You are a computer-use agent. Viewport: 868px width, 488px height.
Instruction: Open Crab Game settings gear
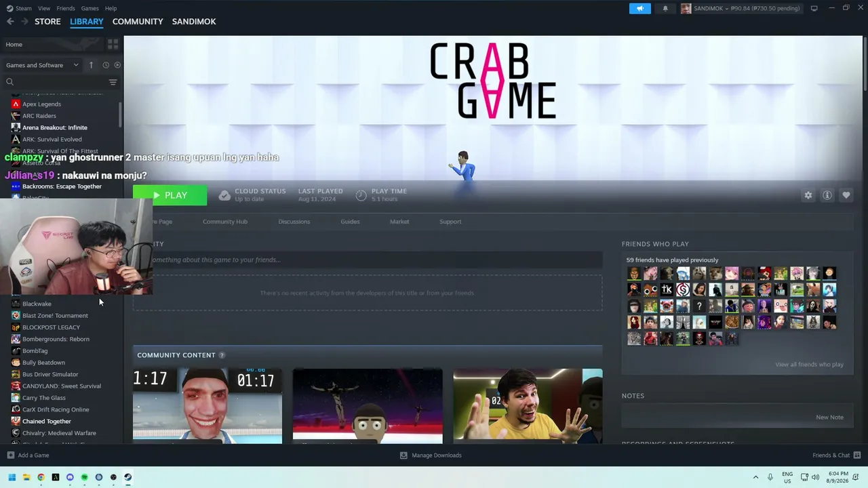808,195
